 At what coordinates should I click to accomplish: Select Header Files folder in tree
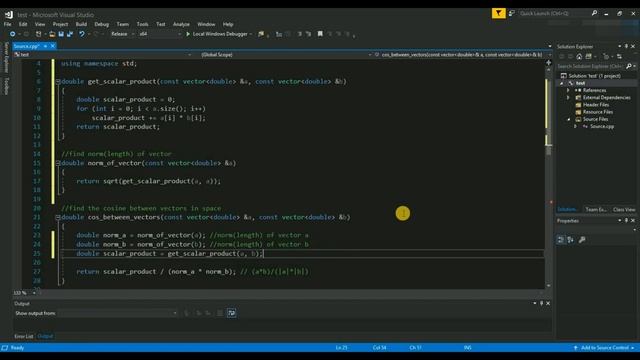coord(596,105)
